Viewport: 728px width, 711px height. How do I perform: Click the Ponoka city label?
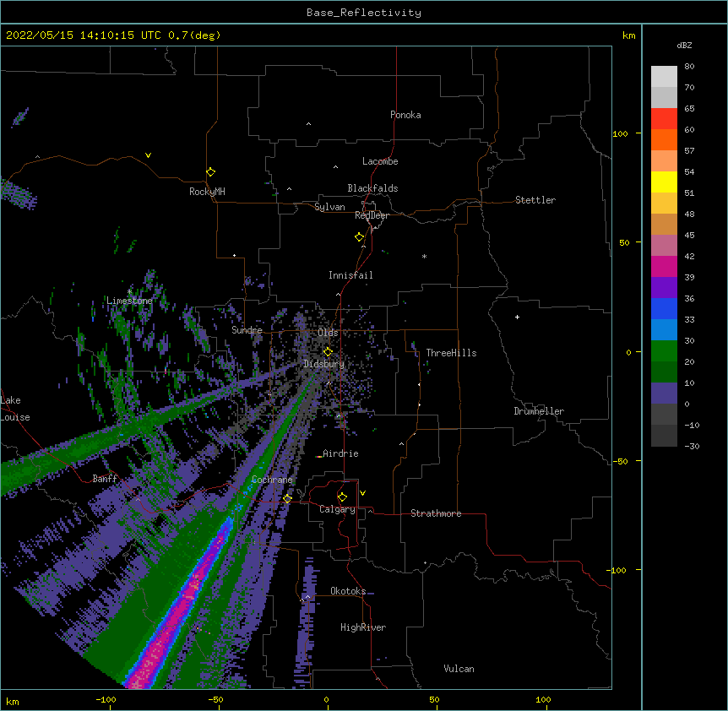(405, 115)
